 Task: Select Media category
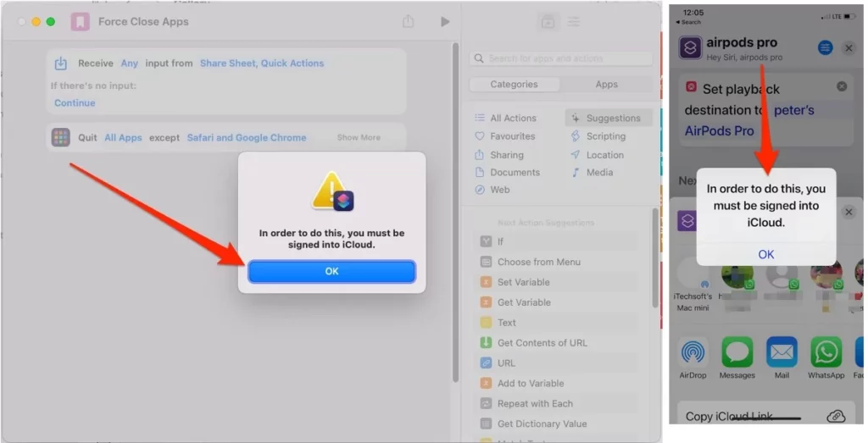[x=592, y=172]
